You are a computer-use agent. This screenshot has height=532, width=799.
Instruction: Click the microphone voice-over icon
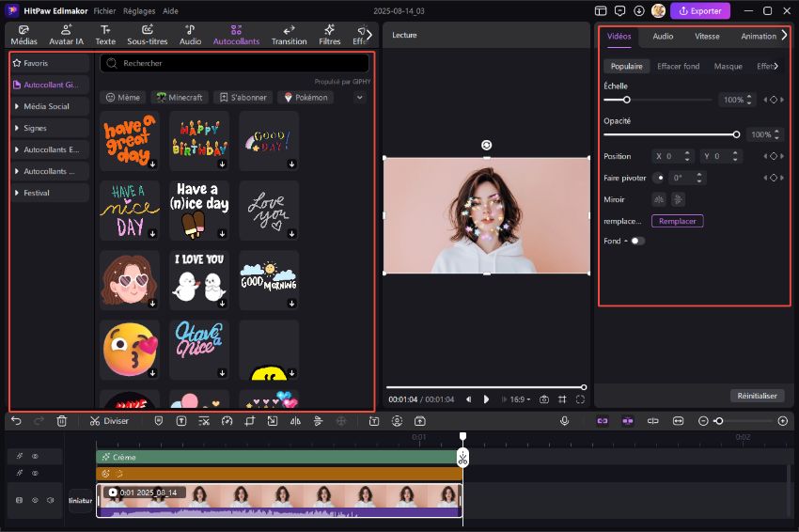pos(565,421)
